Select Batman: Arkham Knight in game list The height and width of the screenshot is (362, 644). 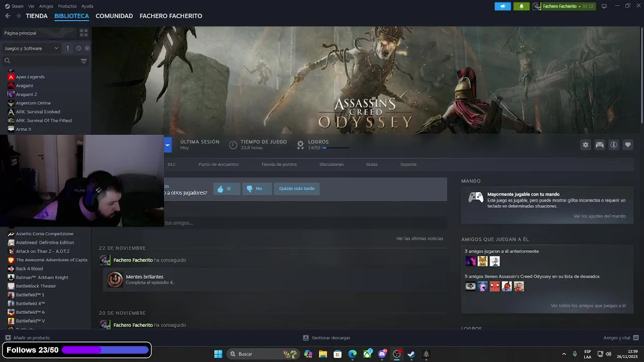tap(42, 278)
